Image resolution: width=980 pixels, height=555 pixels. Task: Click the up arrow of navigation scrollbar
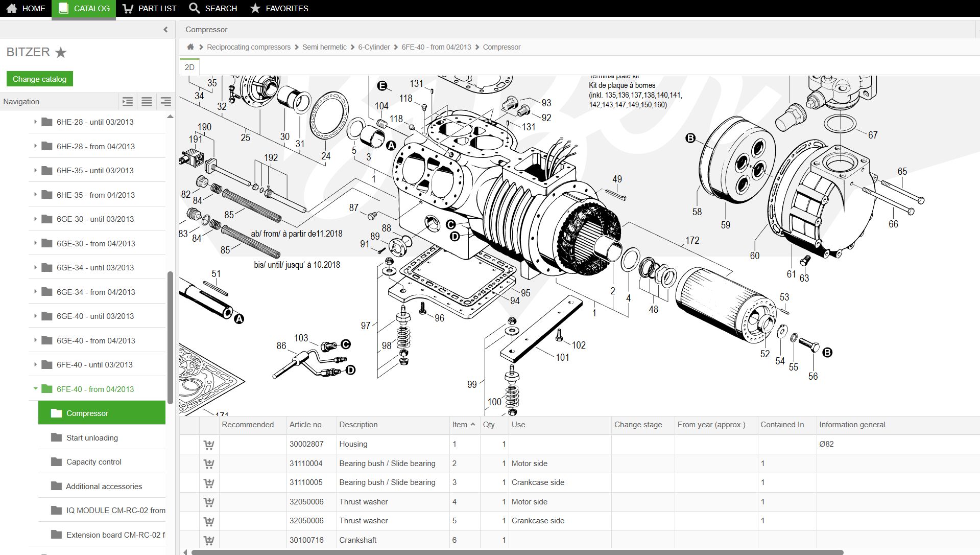tap(170, 117)
